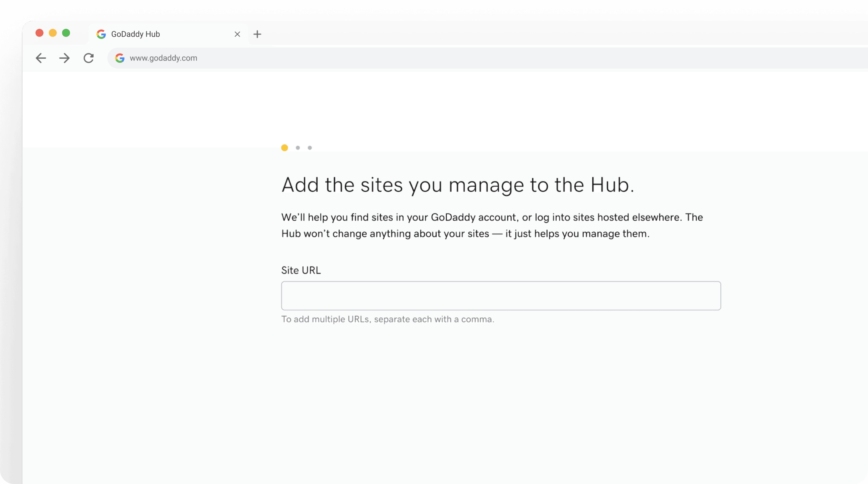Screen dimensions: 868x484
Task: Click into the Site URL input field
Action: (x=501, y=295)
